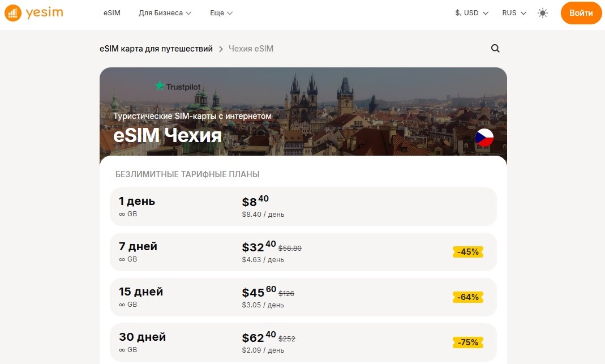The height and width of the screenshot is (364, 605).
Task: Click the -75% discount badge
Action: [x=468, y=342]
